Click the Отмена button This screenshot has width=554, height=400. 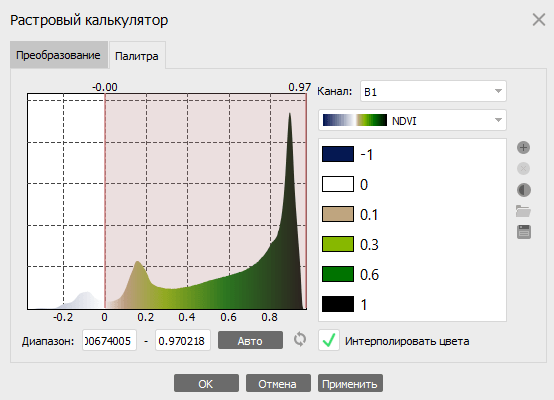click(x=278, y=383)
